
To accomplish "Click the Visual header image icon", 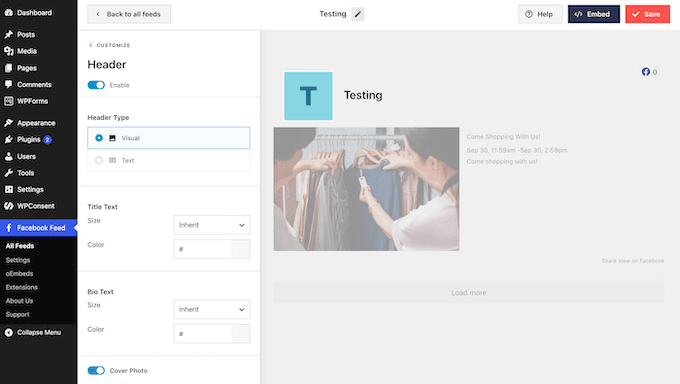I will 112,138.
